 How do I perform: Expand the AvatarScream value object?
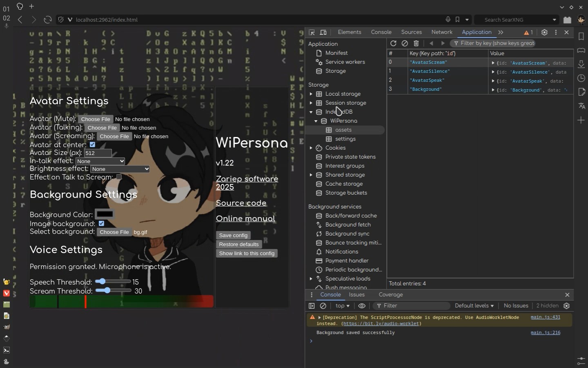493,63
